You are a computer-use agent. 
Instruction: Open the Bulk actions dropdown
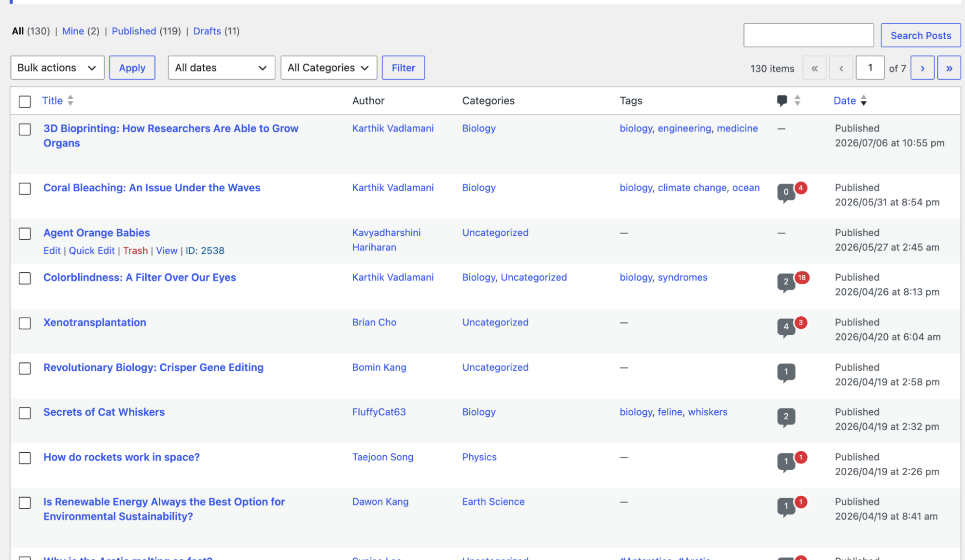(57, 68)
